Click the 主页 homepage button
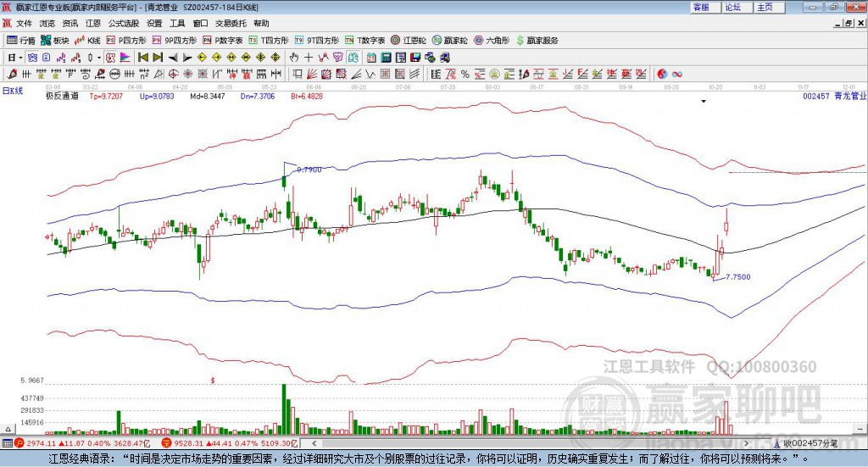Viewport: 868px width, 467px height. (770, 7)
